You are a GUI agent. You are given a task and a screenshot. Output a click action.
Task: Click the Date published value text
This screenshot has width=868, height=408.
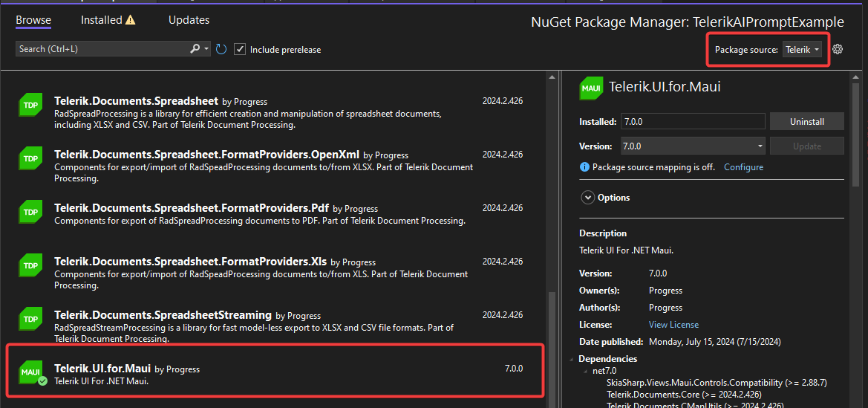(714, 341)
